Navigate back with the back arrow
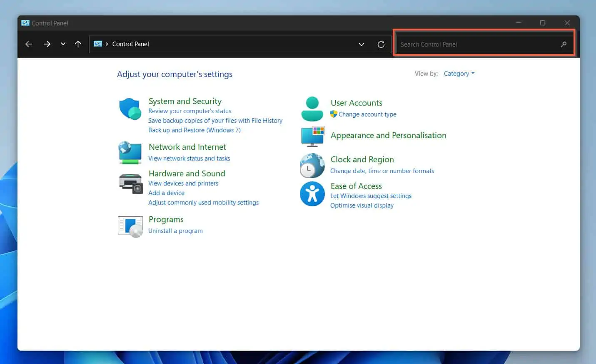 pyautogui.click(x=29, y=44)
